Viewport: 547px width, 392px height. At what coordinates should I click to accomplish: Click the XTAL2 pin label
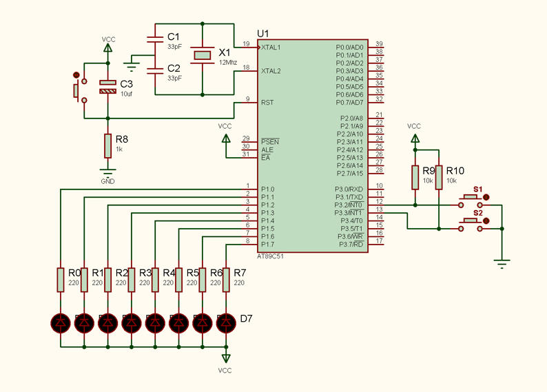point(271,71)
